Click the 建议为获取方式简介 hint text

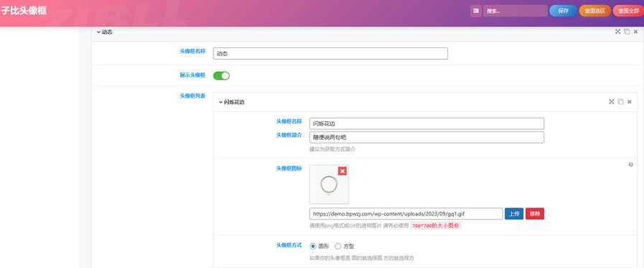[332, 149]
